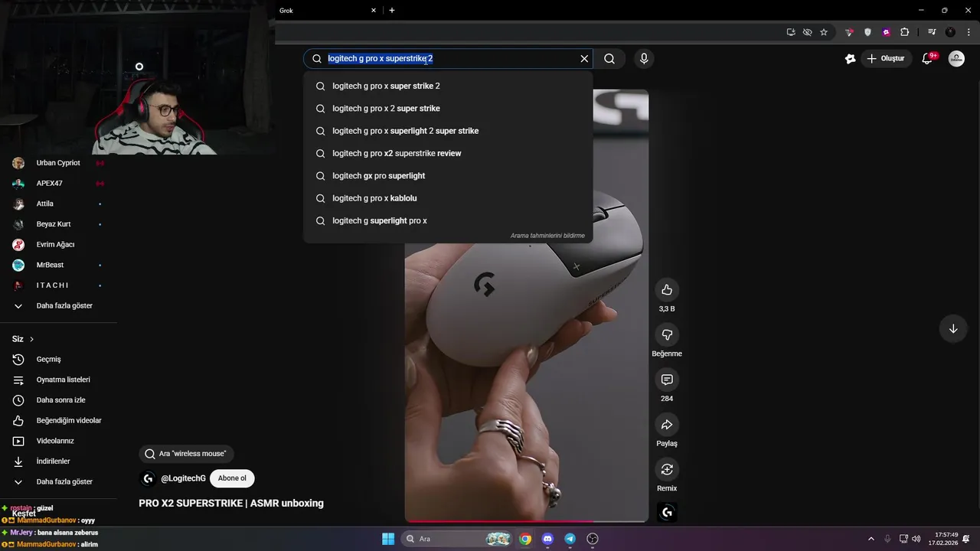Click the shield extension icon in toolbar
Viewport: 980px width, 551px height.
[x=867, y=32]
